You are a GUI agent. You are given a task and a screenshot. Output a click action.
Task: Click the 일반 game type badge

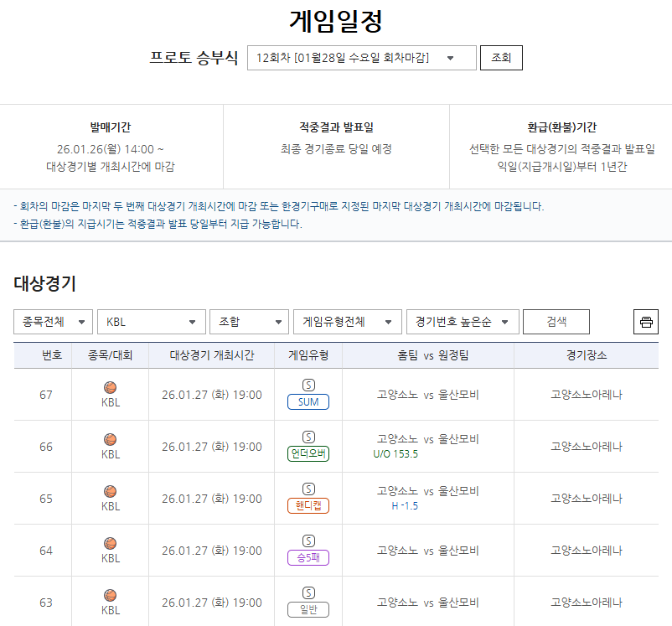coord(308,611)
